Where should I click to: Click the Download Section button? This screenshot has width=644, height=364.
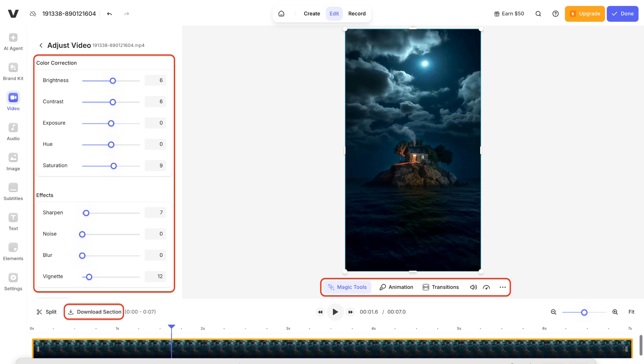pos(94,312)
